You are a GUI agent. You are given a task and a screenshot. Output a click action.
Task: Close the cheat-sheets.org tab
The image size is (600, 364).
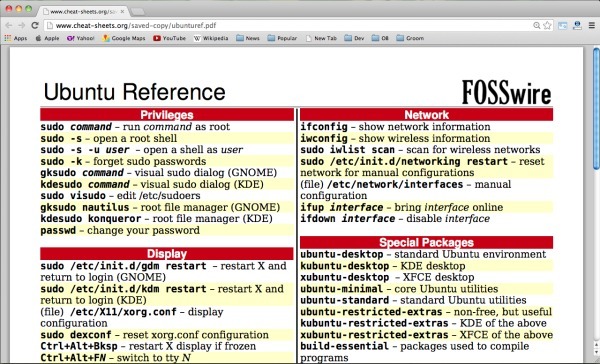coord(122,12)
